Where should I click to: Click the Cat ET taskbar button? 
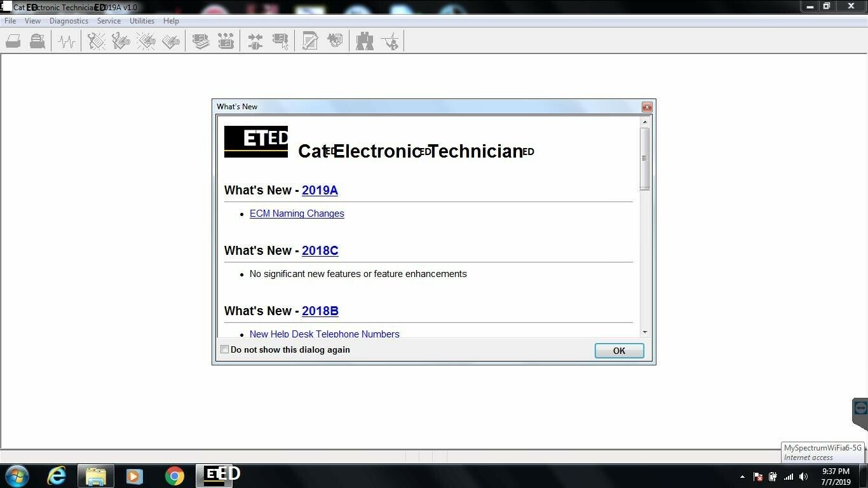(x=214, y=475)
